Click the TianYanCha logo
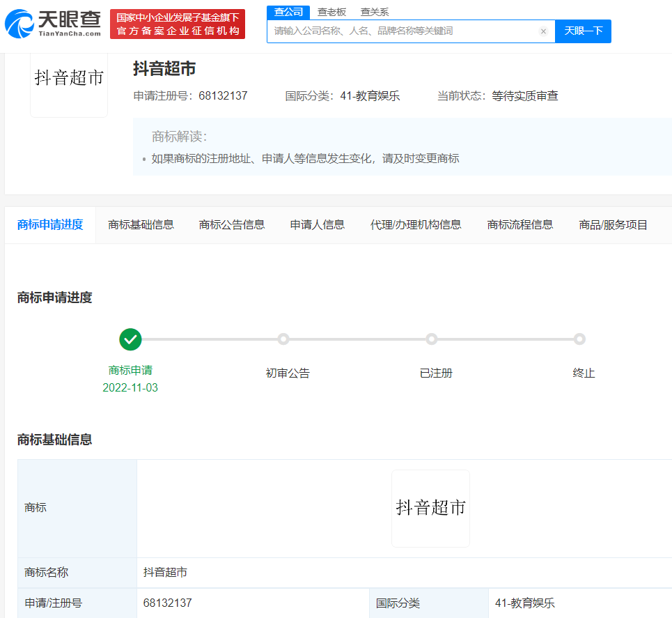This screenshot has height=618, width=672. [x=53, y=24]
